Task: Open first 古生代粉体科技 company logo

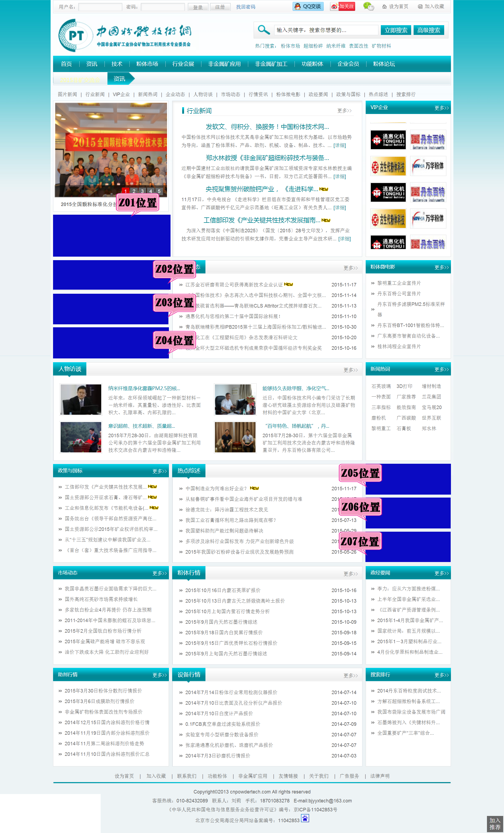Action: coord(388,166)
